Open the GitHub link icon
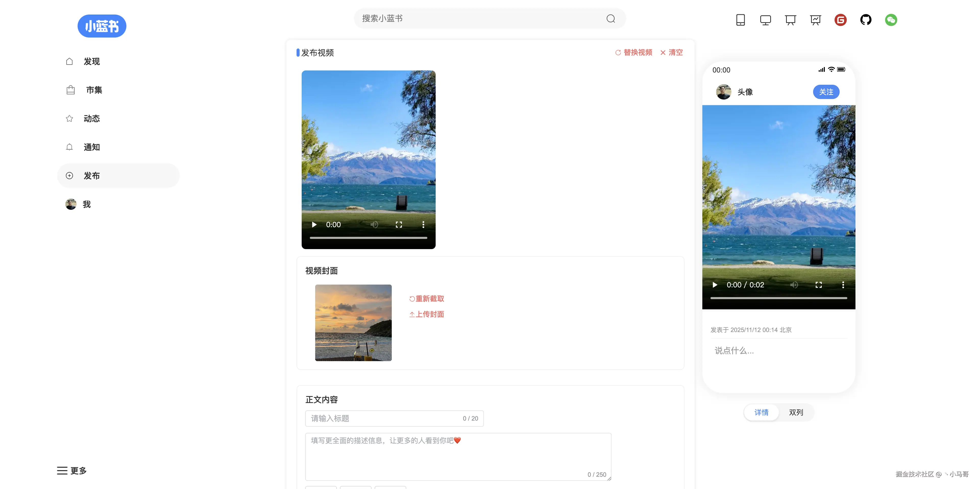 pyautogui.click(x=865, y=20)
